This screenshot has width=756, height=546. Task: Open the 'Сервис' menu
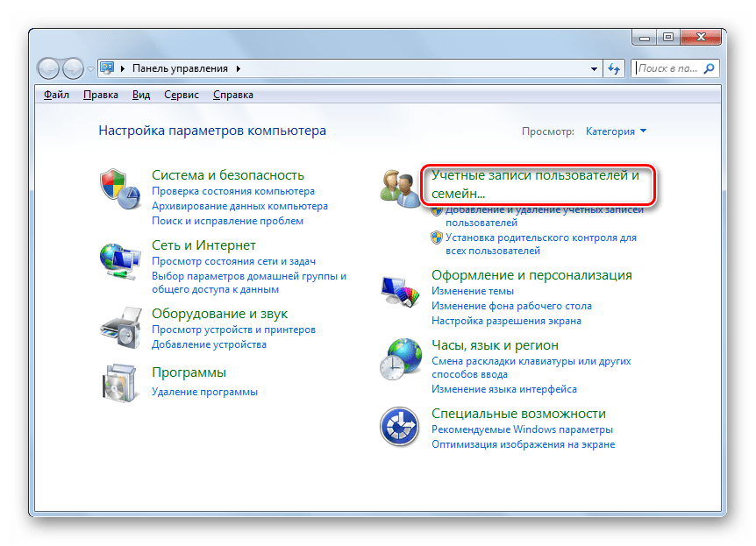pyautogui.click(x=182, y=95)
